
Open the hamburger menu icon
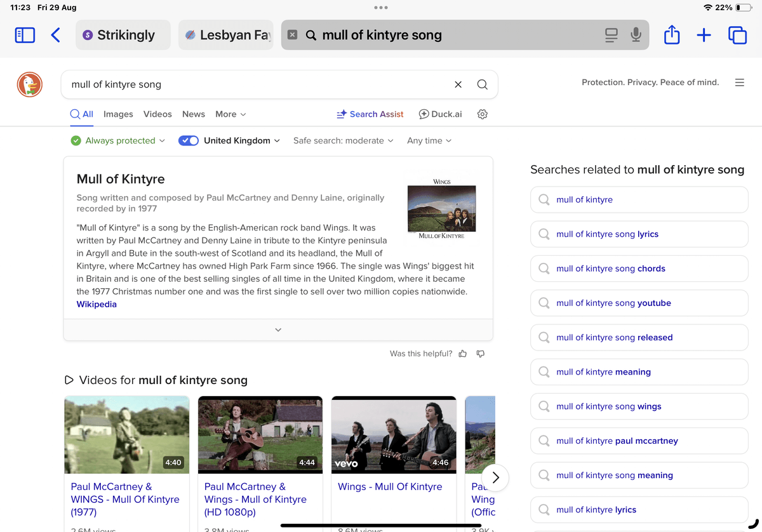click(x=739, y=83)
